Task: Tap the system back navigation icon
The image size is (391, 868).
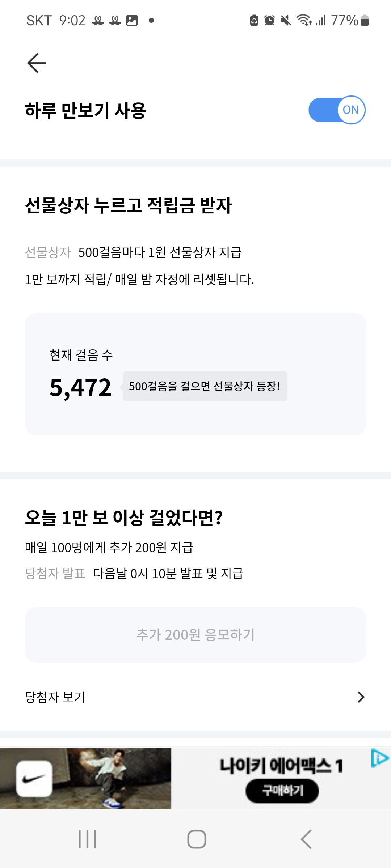Action: tap(306, 839)
